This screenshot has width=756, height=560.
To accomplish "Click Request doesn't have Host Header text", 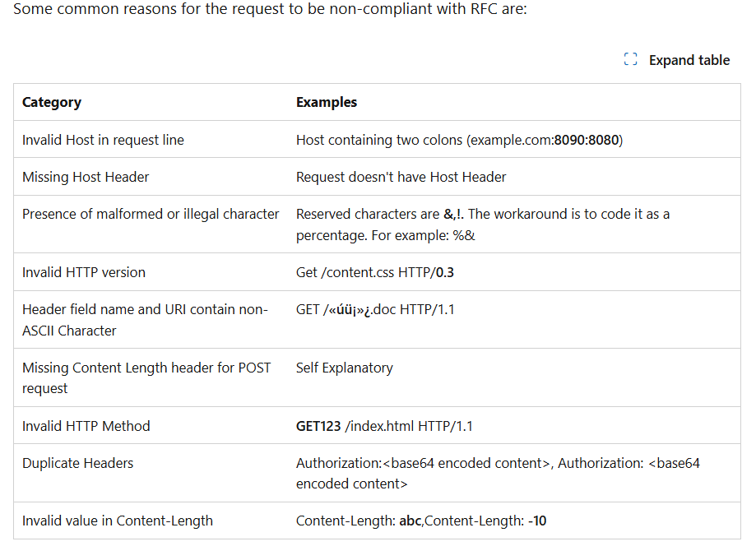I will tap(401, 177).
